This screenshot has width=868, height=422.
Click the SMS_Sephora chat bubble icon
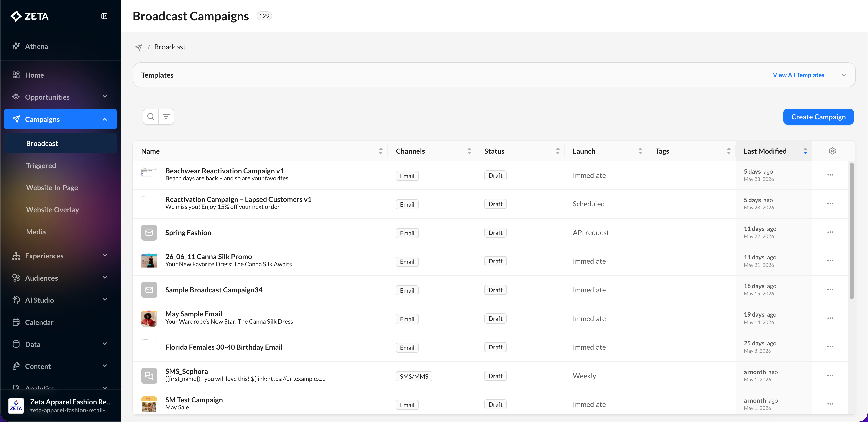(x=149, y=376)
